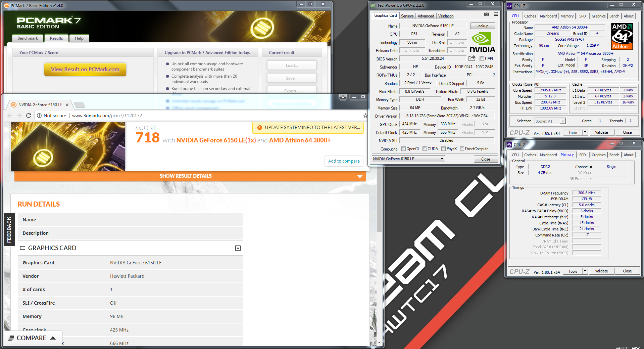Click the browser scrollbar down arrow
This screenshot has height=349, width=644.
coord(379,343)
